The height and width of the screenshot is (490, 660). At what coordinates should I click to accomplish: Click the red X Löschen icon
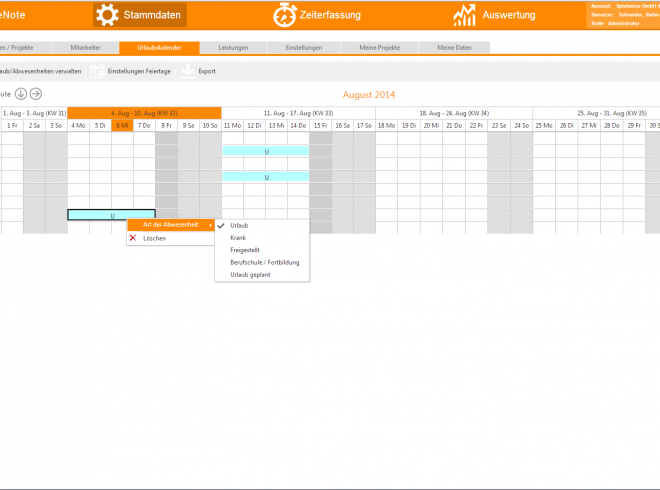coord(133,238)
